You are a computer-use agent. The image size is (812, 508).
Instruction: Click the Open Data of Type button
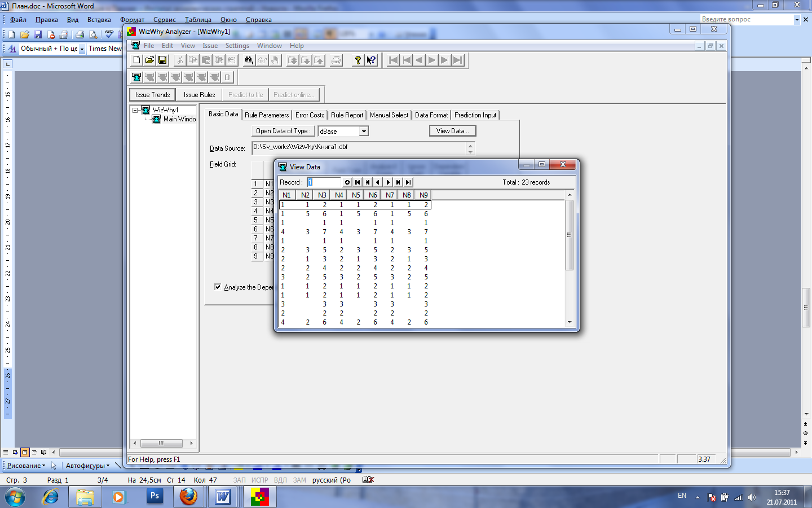pos(283,131)
